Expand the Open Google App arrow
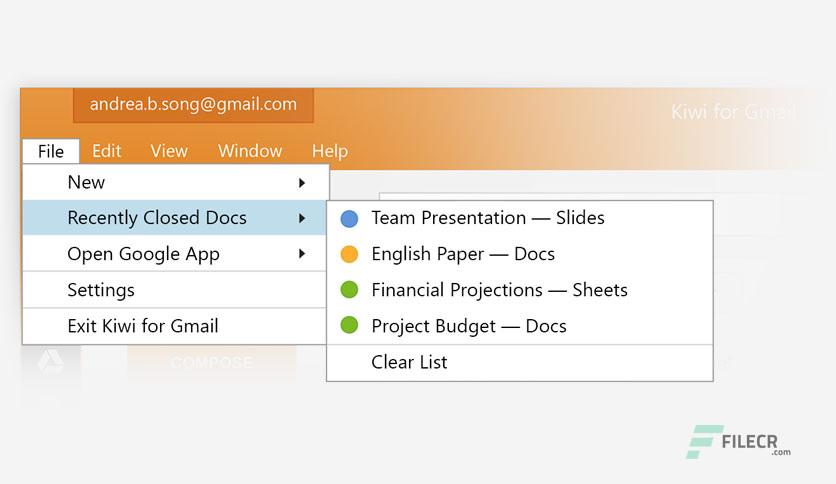 click(302, 254)
